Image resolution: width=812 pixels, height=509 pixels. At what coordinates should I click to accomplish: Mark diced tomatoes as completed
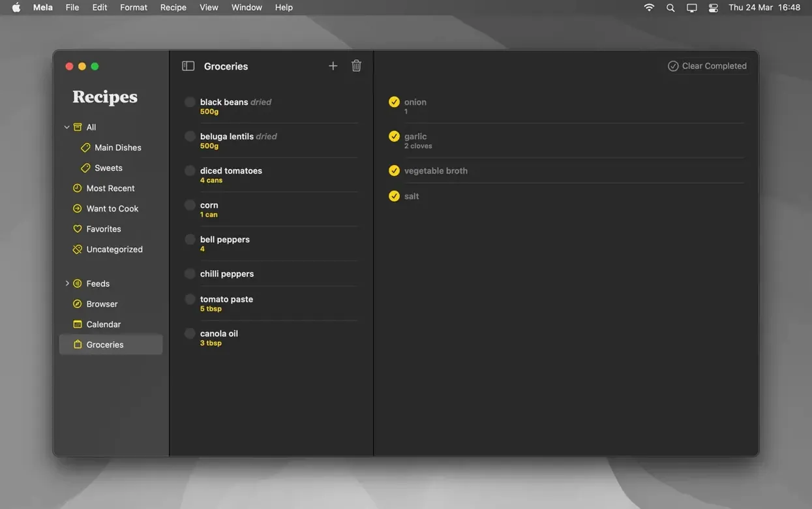[x=190, y=171]
